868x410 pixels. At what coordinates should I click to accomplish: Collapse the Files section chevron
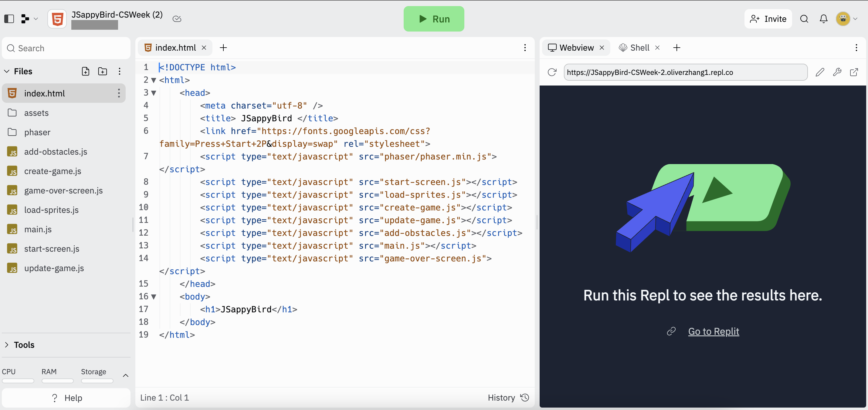(x=7, y=71)
